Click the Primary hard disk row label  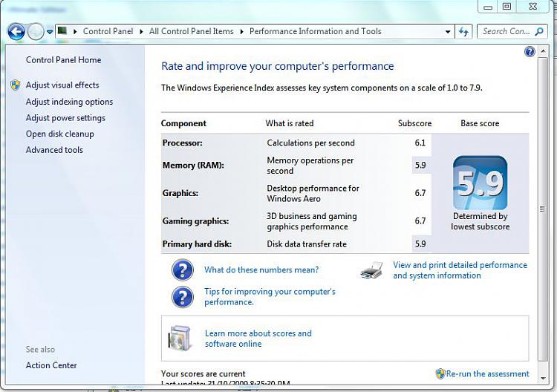[197, 244]
